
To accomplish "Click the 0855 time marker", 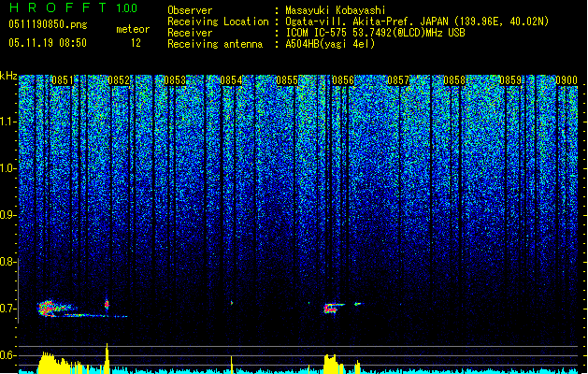I will (x=287, y=80).
